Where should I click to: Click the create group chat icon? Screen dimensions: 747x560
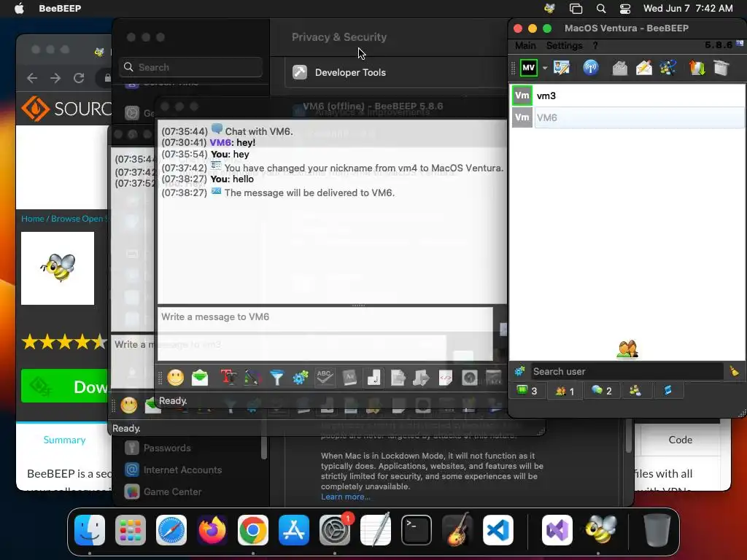tap(667, 68)
